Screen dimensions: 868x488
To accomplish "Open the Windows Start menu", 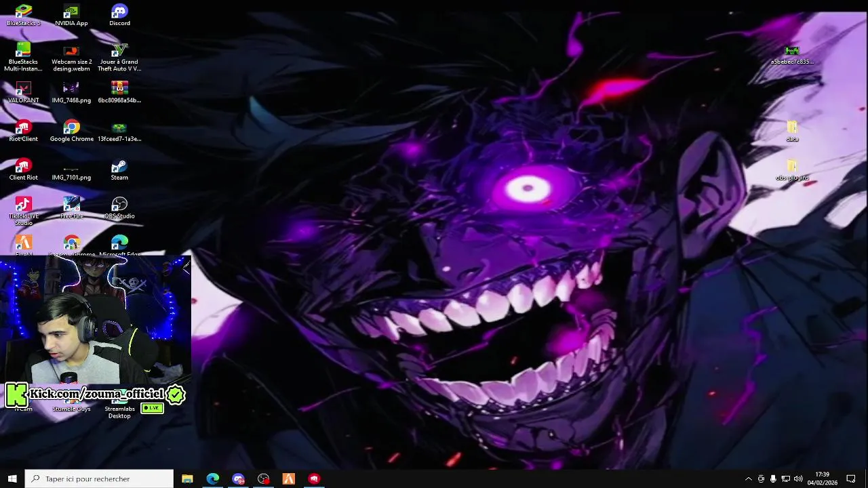I will 12,479.
